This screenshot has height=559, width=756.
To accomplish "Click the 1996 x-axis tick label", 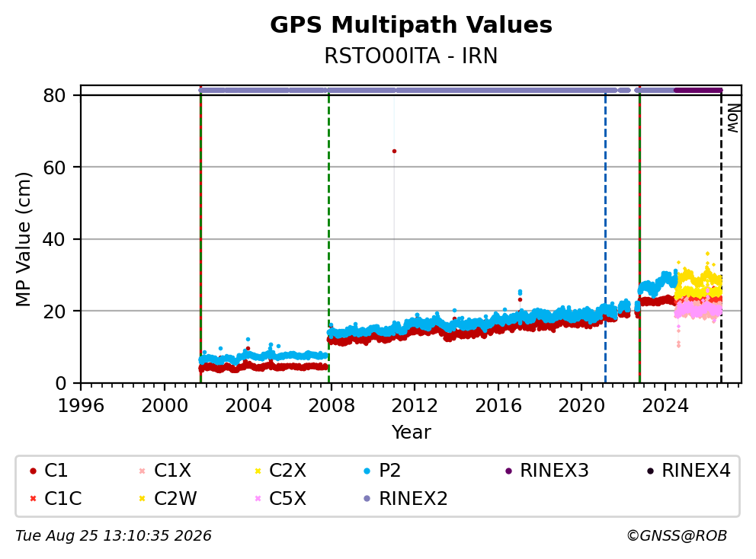I will [81, 406].
